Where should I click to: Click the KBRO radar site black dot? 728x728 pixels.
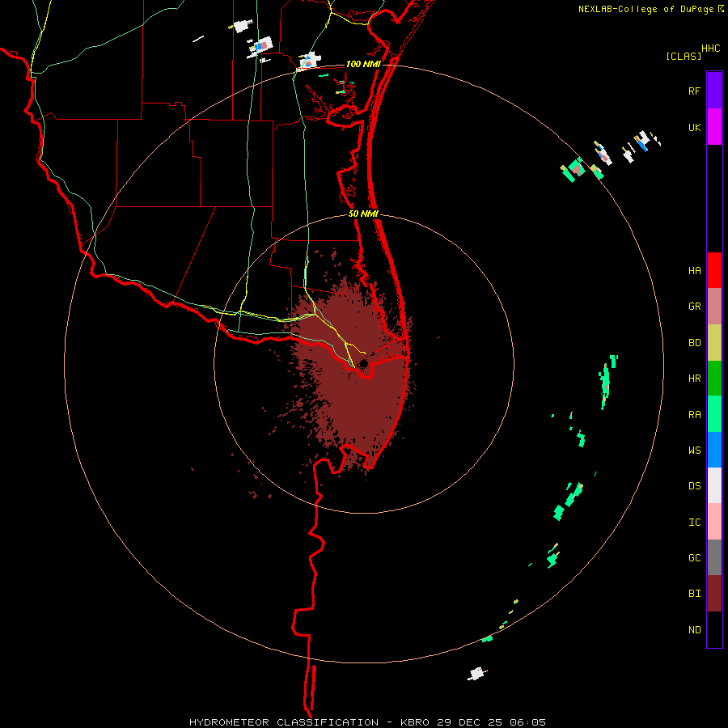pyautogui.click(x=363, y=363)
